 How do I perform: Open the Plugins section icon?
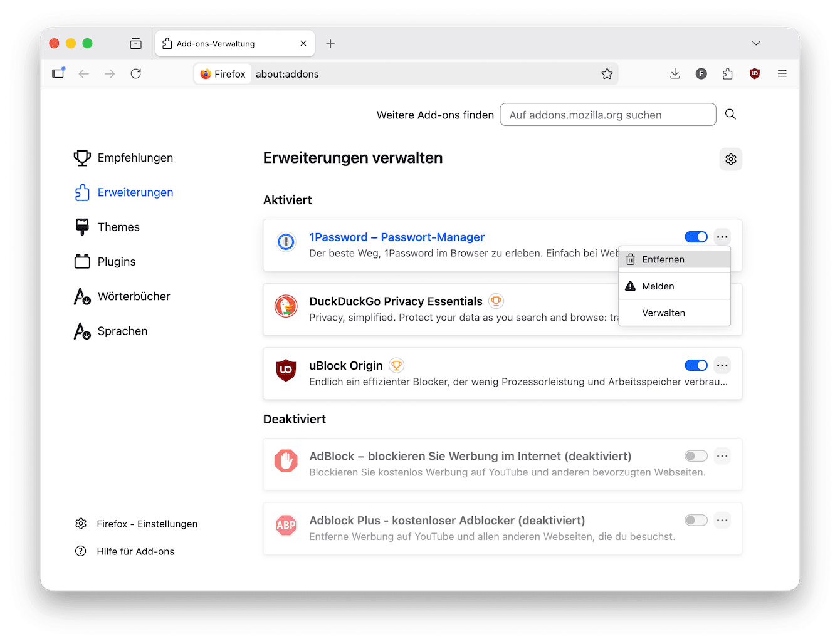82,261
